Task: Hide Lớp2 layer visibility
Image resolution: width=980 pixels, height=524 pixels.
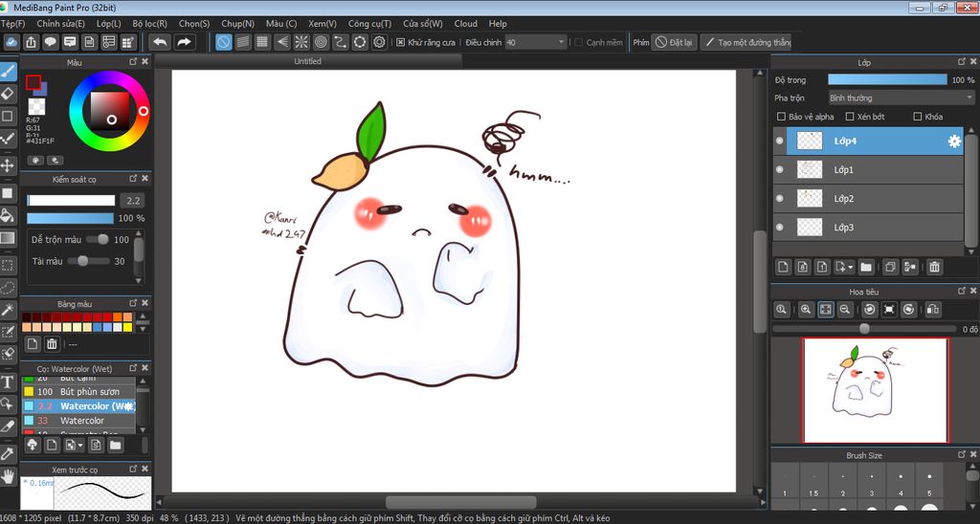Action: point(779,199)
